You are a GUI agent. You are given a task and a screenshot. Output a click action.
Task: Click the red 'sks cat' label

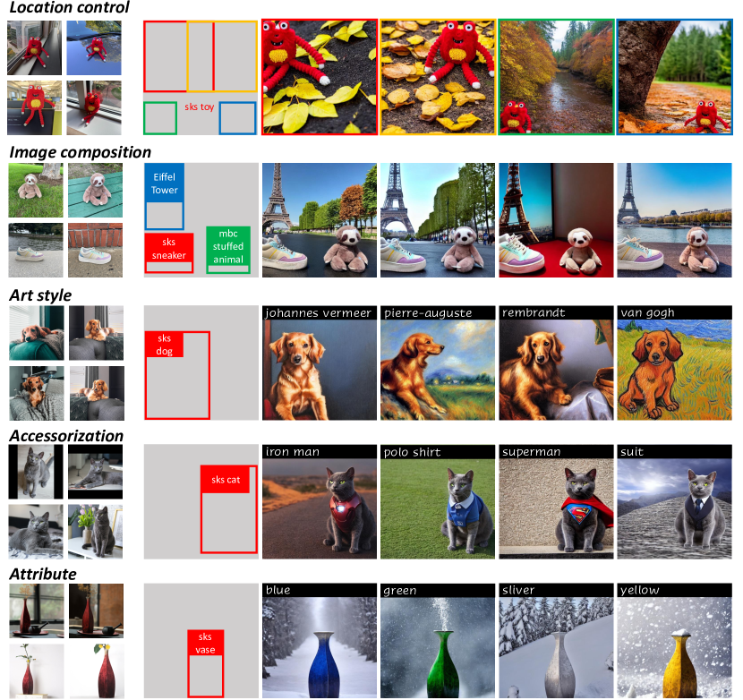226,480
